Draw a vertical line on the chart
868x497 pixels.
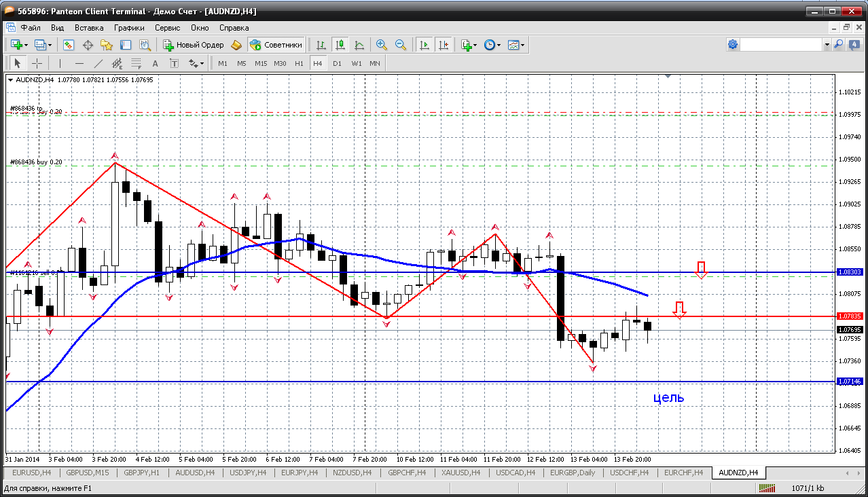[60, 63]
